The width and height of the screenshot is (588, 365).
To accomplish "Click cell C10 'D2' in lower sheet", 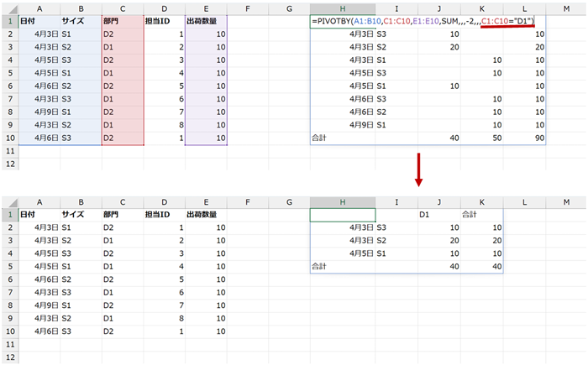I will [123, 331].
